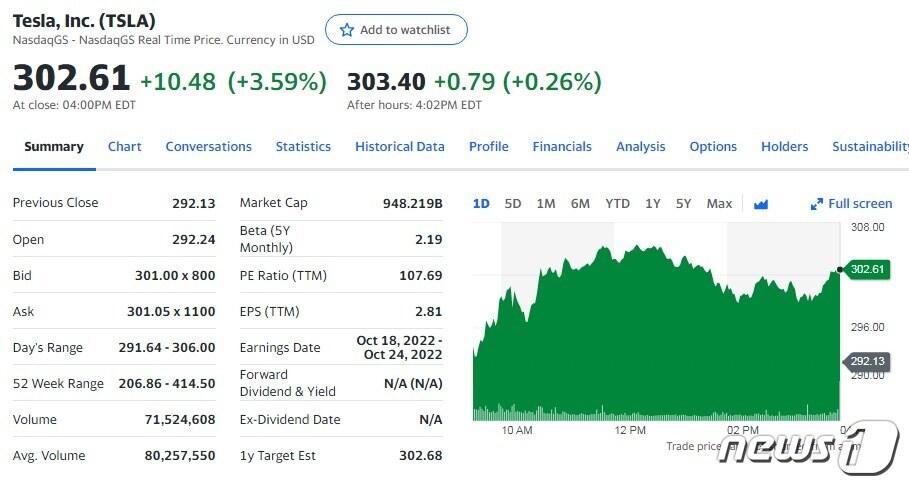The image size is (909, 487).
Task: Click the star icon beside Add to watchlist
Action: coord(347,30)
